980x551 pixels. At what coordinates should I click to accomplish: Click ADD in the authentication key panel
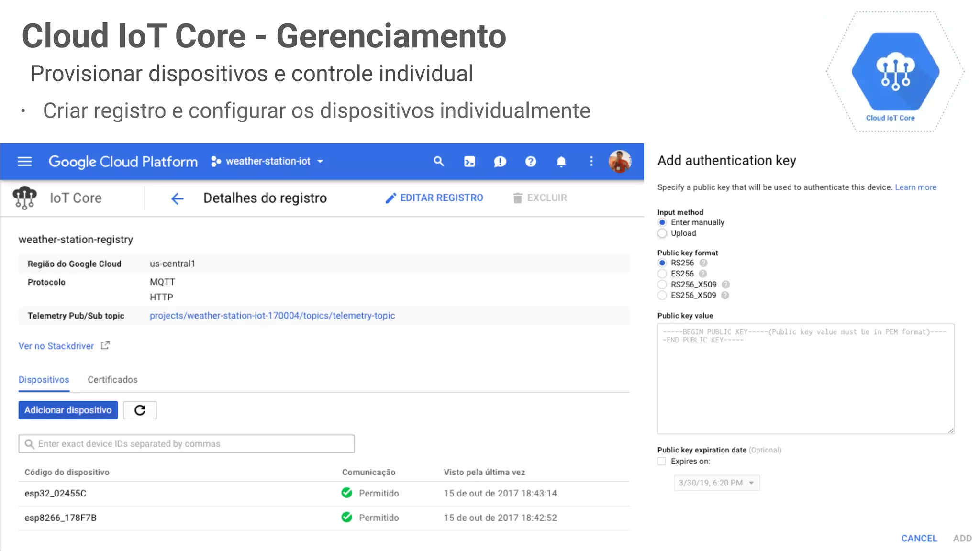pos(962,539)
